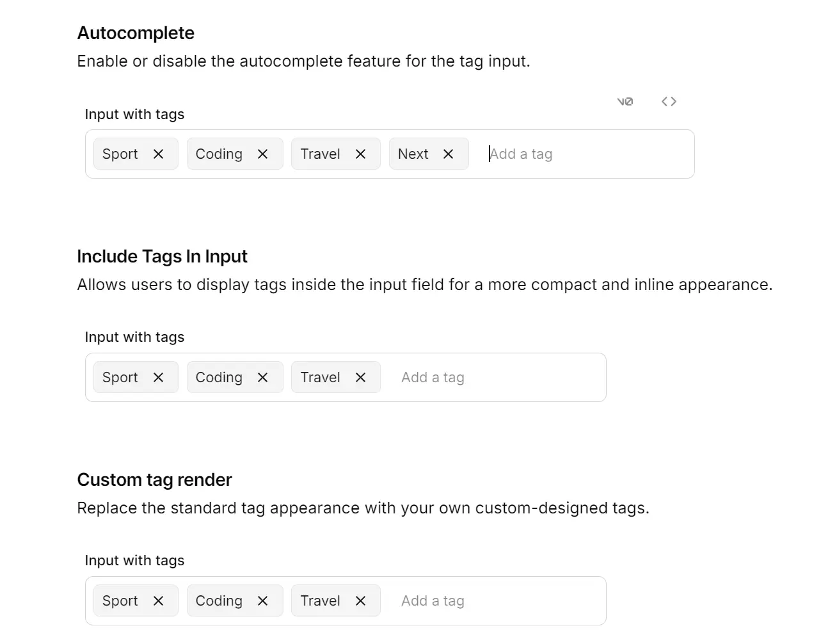
Task: Delete Sport tag in the Custom tag render demo
Action: (x=158, y=600)
